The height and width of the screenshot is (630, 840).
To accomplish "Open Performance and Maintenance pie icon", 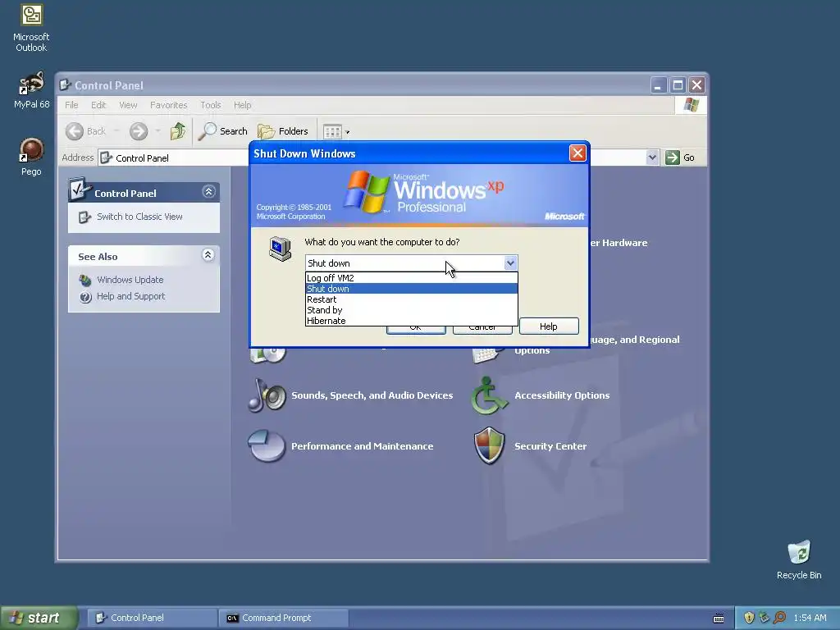I will click(x=267, y=445).
